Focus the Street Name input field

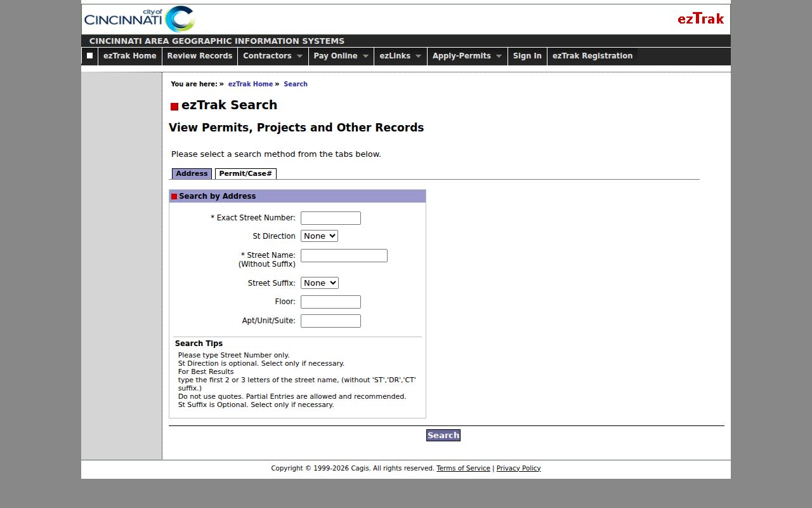(x=344, y=255)
